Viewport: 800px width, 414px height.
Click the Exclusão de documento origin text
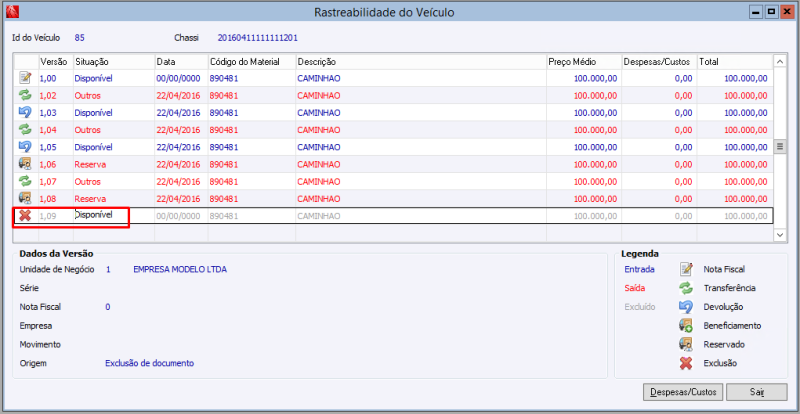[149, 363]
